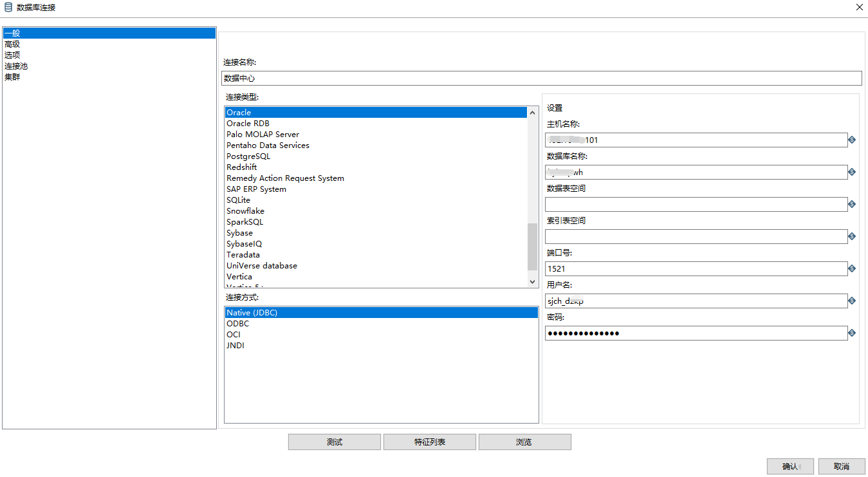This screenshot has height=477, width=868.
Task: Select PostgreSQL as the connection type
Action: point(248,156)
